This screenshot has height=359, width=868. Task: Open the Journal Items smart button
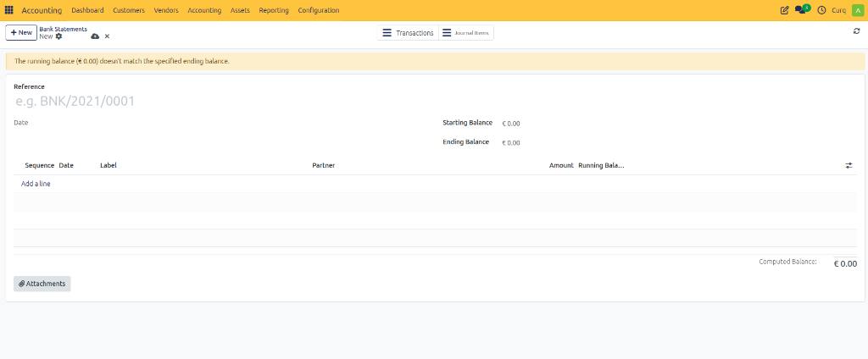tap(466, 33)
